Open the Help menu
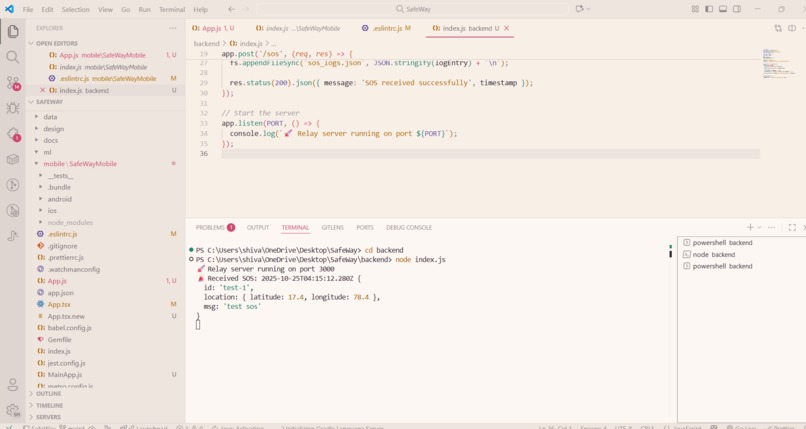806x429 pixels. tap(200, 9)
